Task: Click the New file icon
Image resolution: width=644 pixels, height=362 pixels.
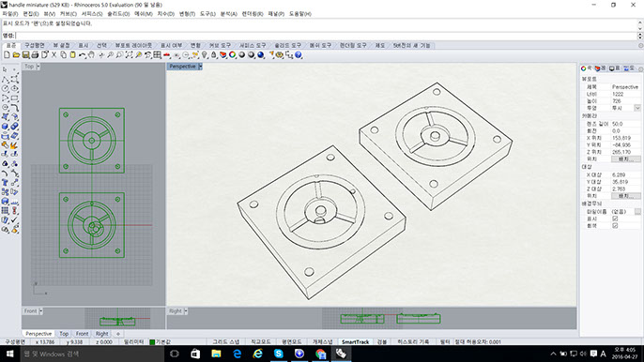Action: pos(7,54)
